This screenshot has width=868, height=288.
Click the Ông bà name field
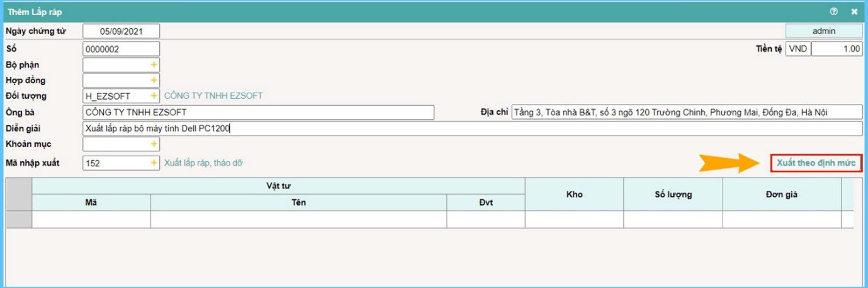coord(258,113)
